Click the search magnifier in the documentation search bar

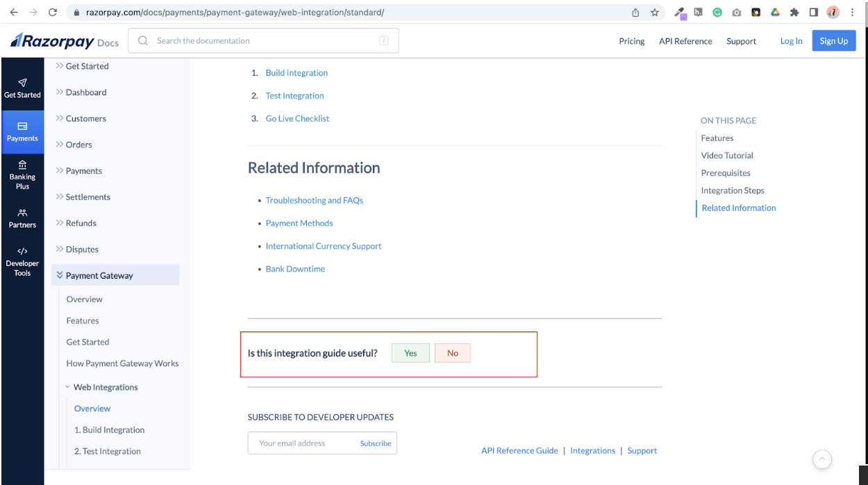[x=142, y=41]
